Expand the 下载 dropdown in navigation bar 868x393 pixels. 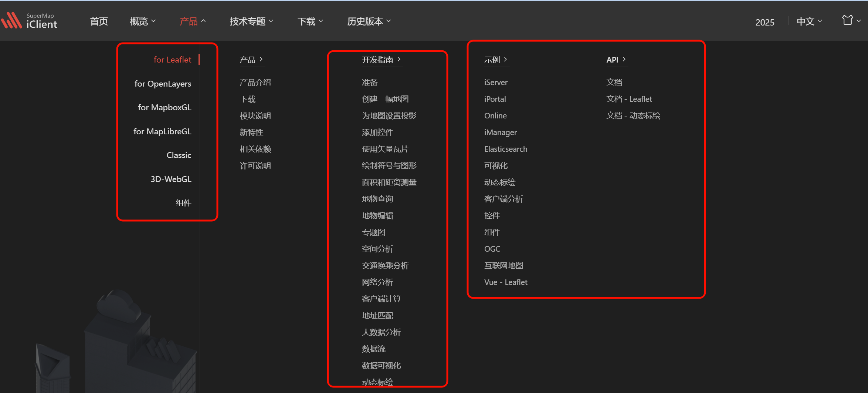pos(310,21)
